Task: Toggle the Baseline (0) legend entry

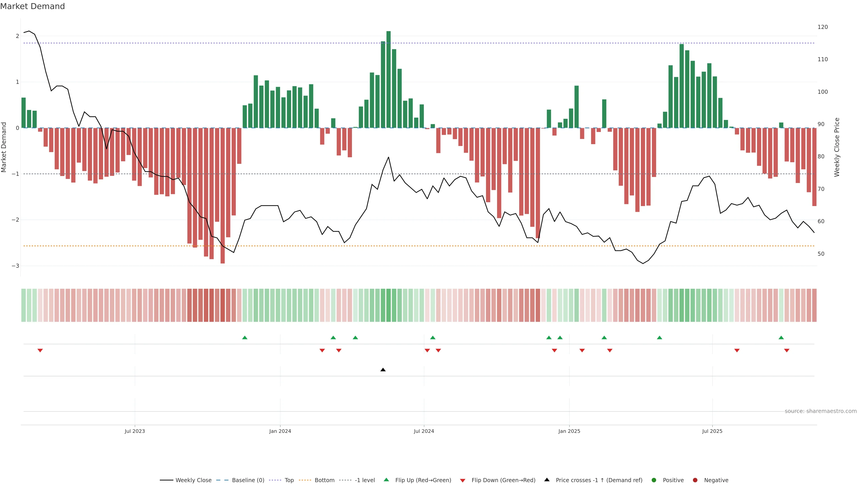Action: click(x=248, y=480)
